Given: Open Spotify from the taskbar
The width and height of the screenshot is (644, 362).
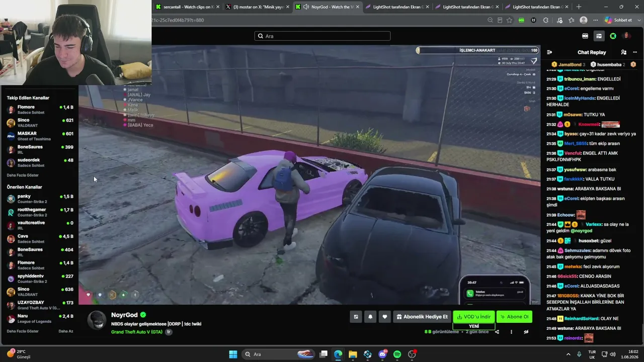Looking at the screenshot, I should (x=397, y=354).
